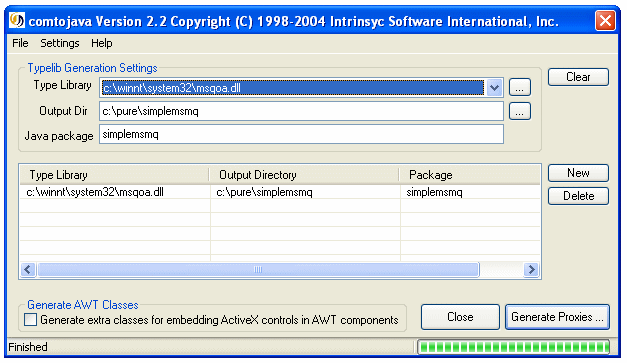
Task: Click the Generate Proxies button
Action: 557,317
